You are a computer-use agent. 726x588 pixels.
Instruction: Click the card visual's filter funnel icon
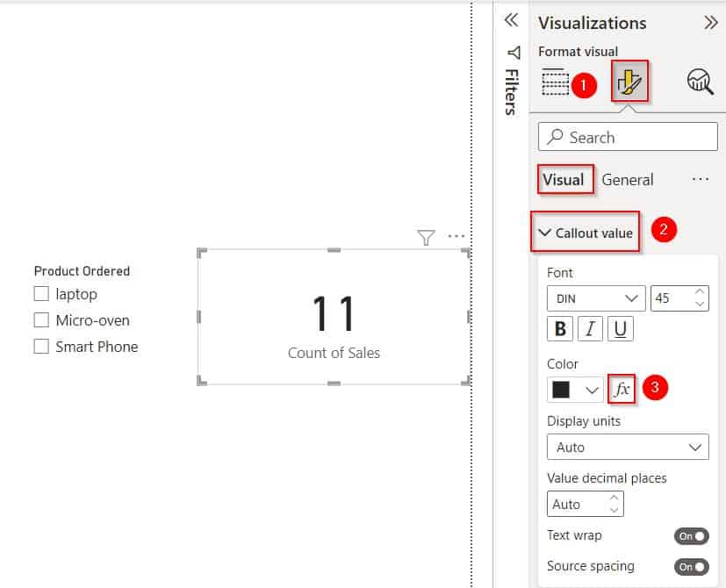(x=426, y=237)
